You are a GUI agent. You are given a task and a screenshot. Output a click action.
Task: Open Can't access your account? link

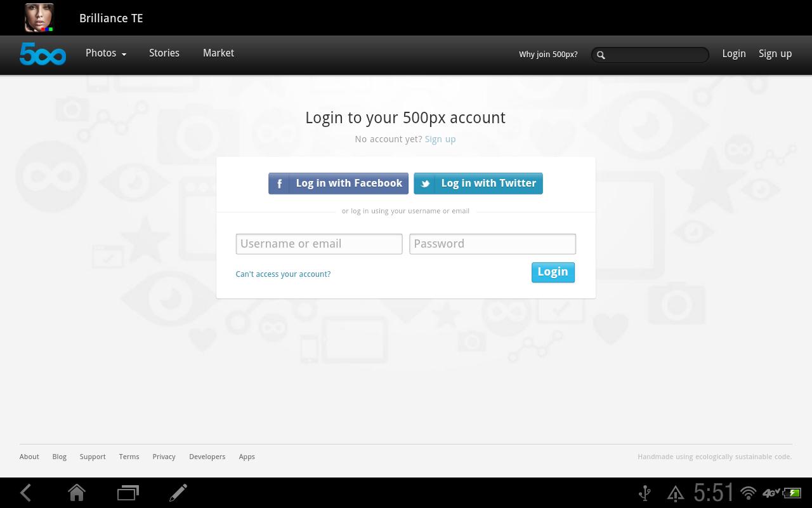click(283, 274)
